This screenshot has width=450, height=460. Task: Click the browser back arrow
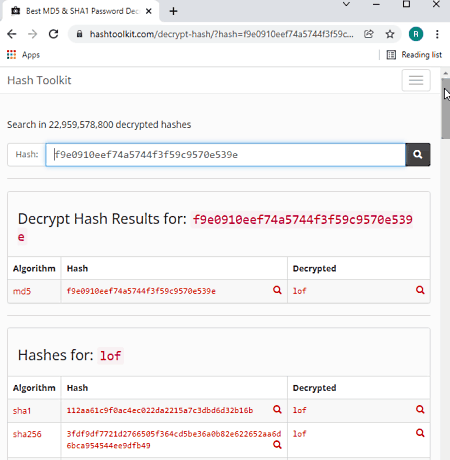coord(12,34)
